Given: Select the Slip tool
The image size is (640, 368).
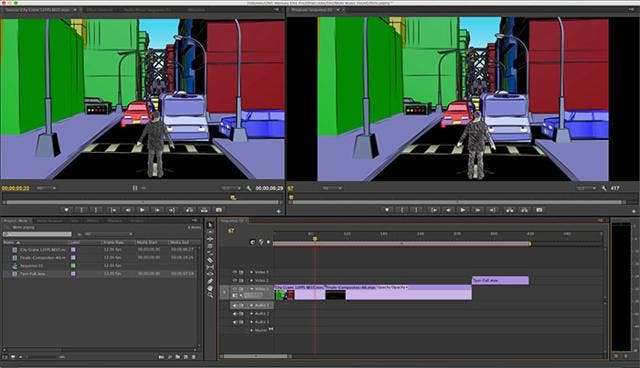Looking at the screenshot, I should (210, 267).
